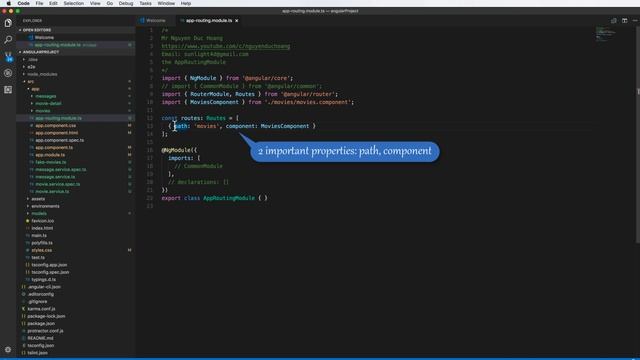Collapse the ANGULARPROJECT section header
This screenshot has width=640, height=360.
[x=41, y=52]
